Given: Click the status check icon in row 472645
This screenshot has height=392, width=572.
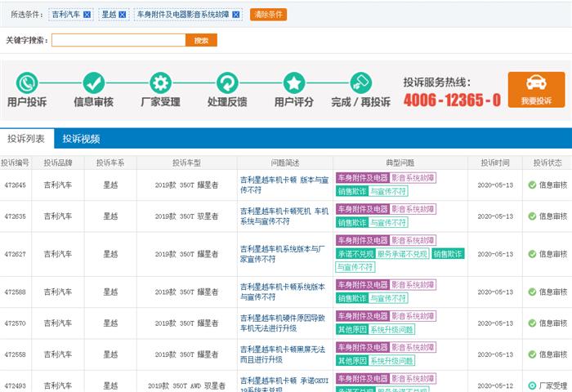Looking at the screenshot, I should pyautogui.click(x=532, y=185).
